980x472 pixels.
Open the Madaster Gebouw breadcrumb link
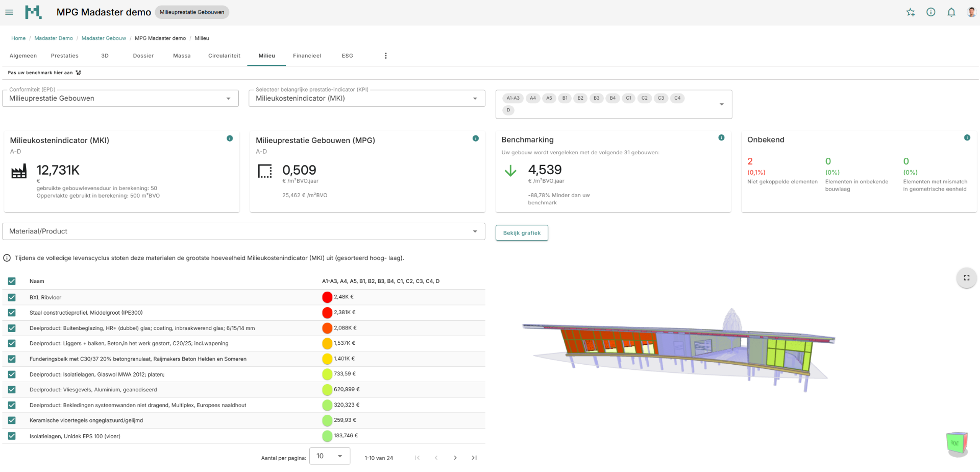[104, 38]
